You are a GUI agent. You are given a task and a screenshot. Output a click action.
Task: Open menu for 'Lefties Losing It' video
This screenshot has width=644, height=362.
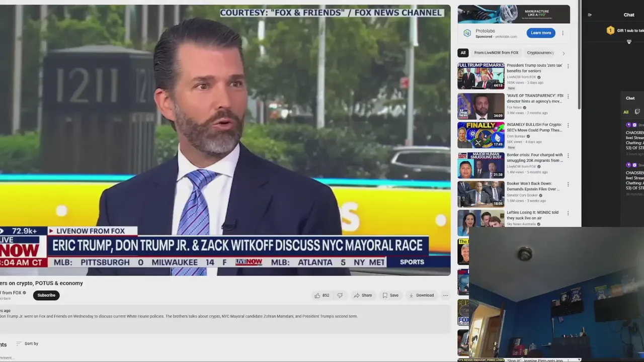click(568, 214)
